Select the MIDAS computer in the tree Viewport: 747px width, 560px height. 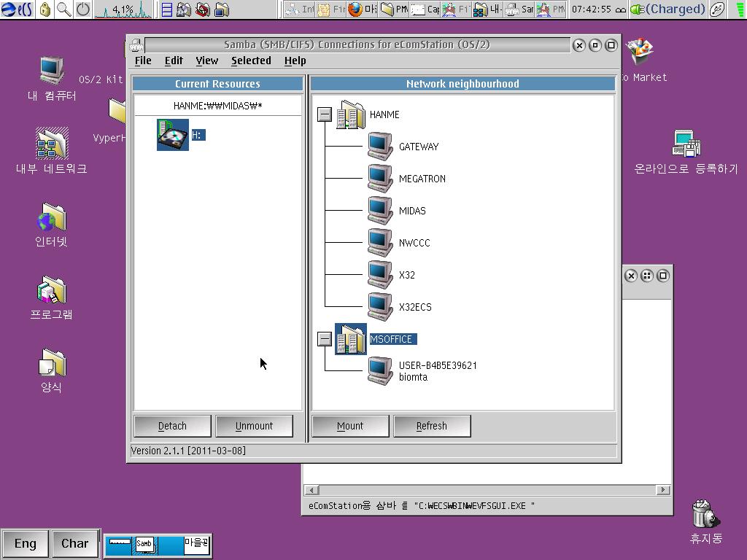click(x=411, y=211)
